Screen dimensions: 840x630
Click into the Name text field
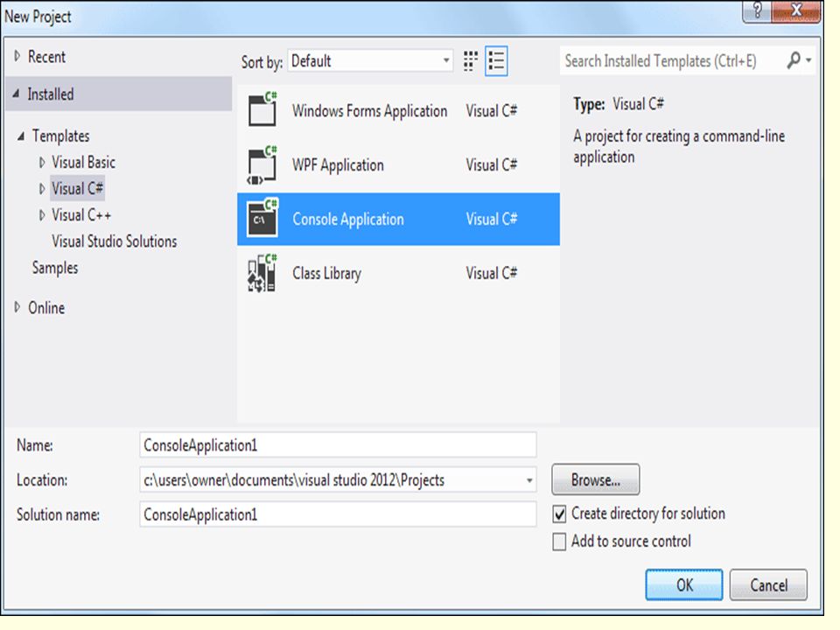(x=338, y=445)
